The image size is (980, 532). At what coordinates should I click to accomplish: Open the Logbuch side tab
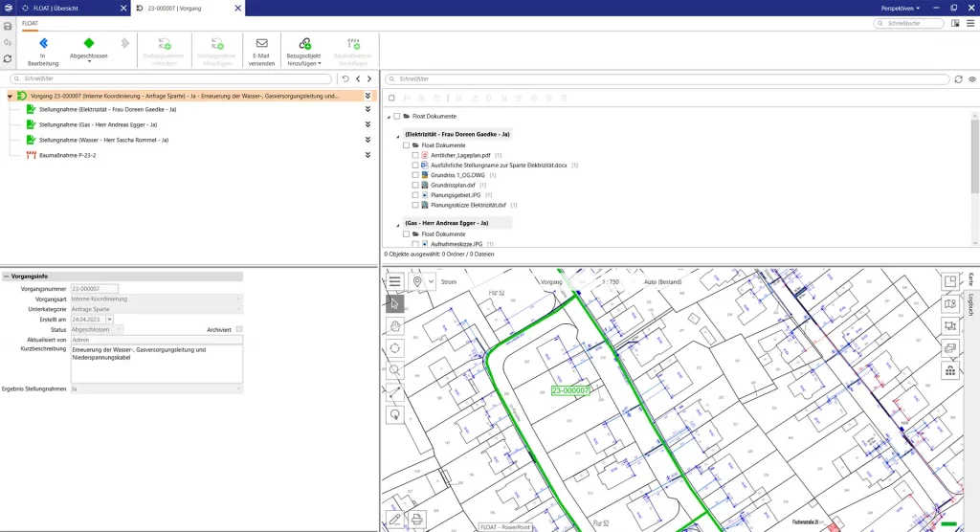pos(970,305)
